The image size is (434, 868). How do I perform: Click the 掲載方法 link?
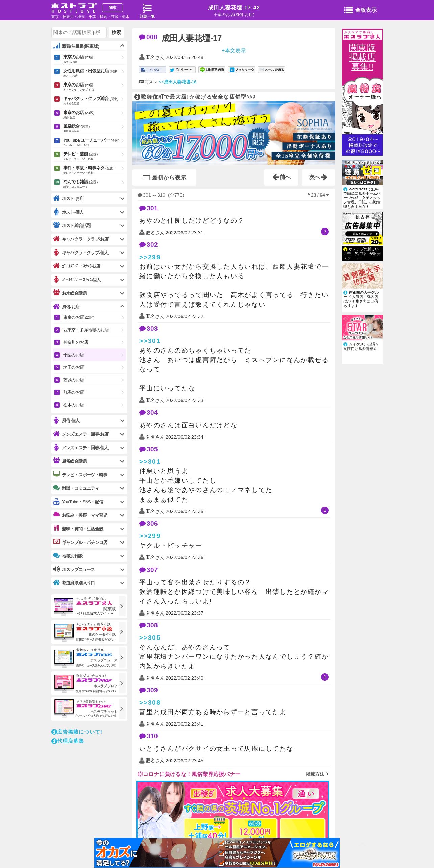(x=317, y=774)
